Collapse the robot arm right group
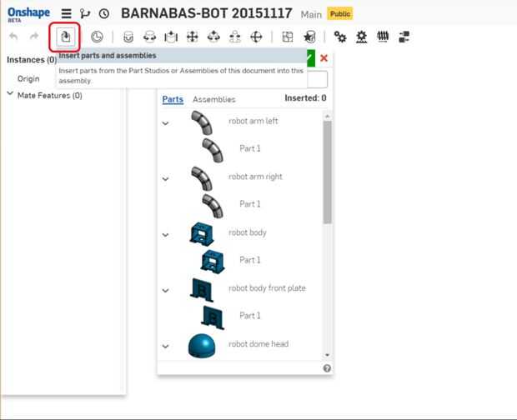Screen dimensions: 517x420 click(x=165, y=179)
